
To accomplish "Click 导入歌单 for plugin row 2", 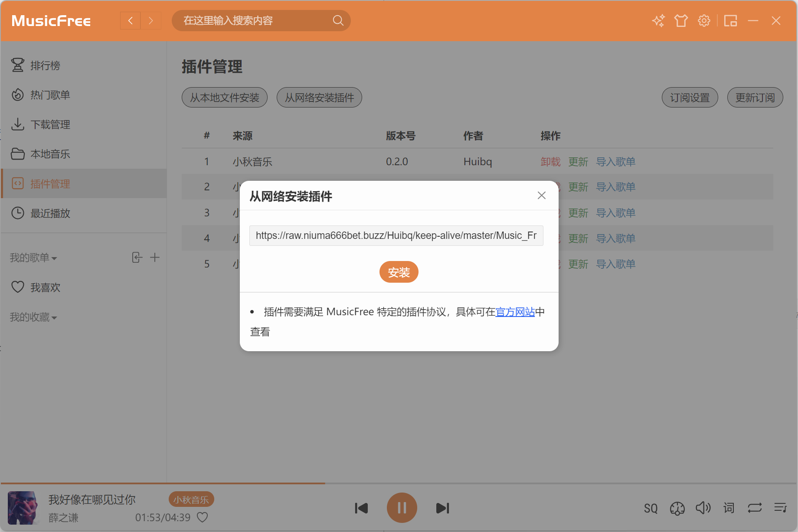I will (616, 187).
